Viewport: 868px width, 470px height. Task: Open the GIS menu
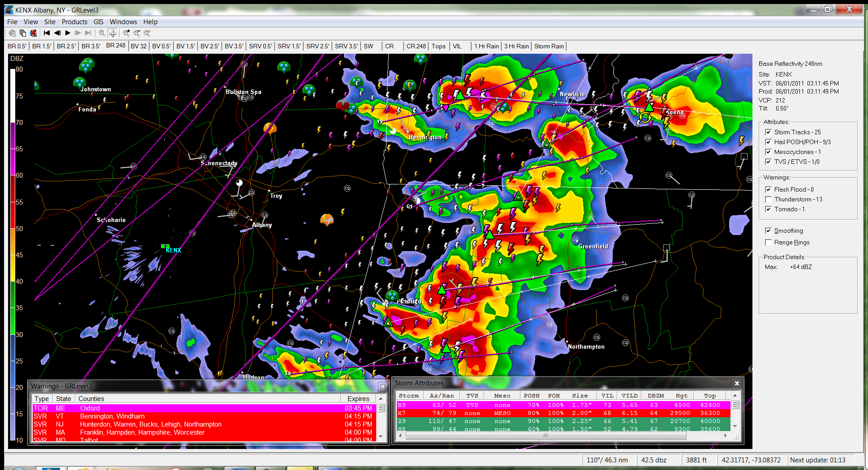(99, 21)
